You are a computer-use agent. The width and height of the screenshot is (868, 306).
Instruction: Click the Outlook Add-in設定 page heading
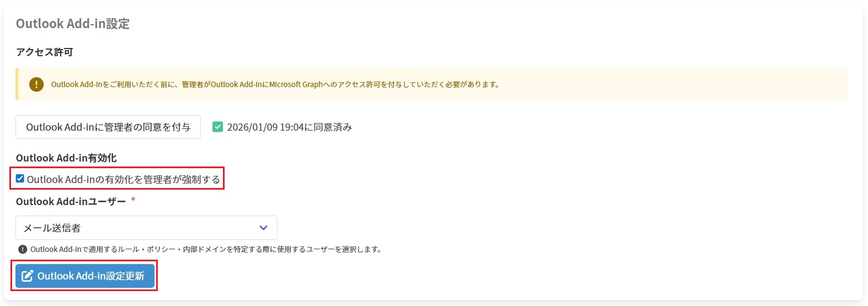point(73,24)
